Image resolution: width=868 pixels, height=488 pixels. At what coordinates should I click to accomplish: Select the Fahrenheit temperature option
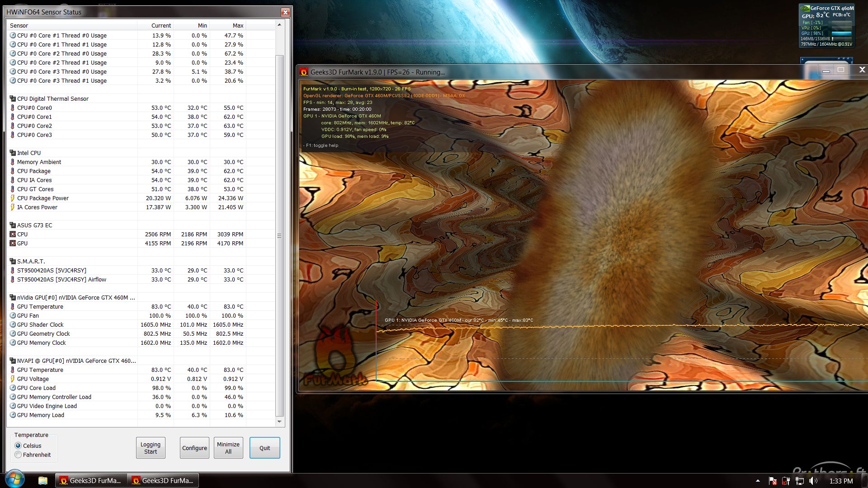(x=19, y=455)
